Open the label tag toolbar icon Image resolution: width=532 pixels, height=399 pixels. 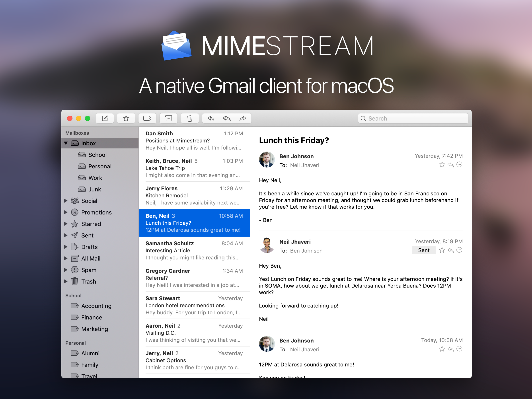[x=147, y=118]
